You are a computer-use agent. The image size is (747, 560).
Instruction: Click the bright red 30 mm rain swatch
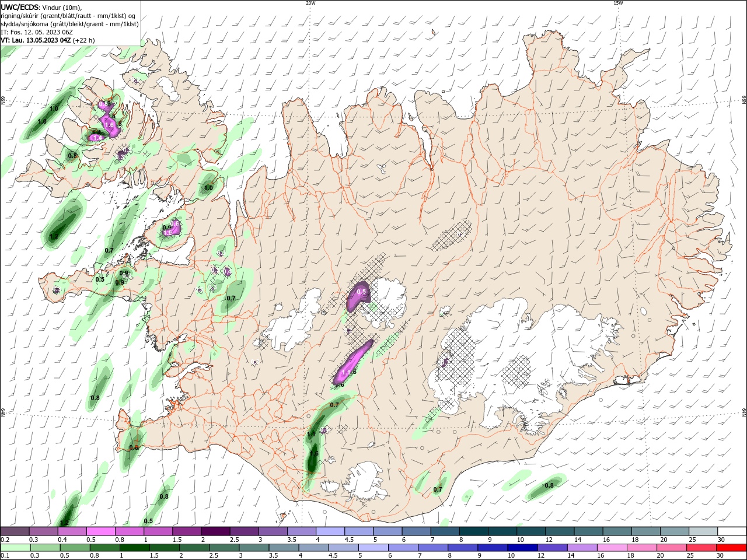732,548
